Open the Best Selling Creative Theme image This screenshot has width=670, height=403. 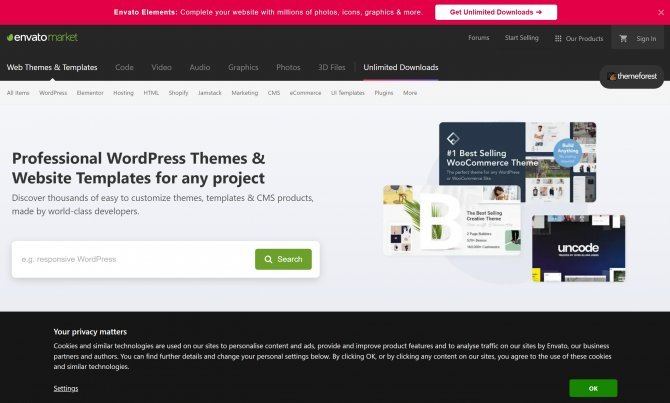[452, 220]
